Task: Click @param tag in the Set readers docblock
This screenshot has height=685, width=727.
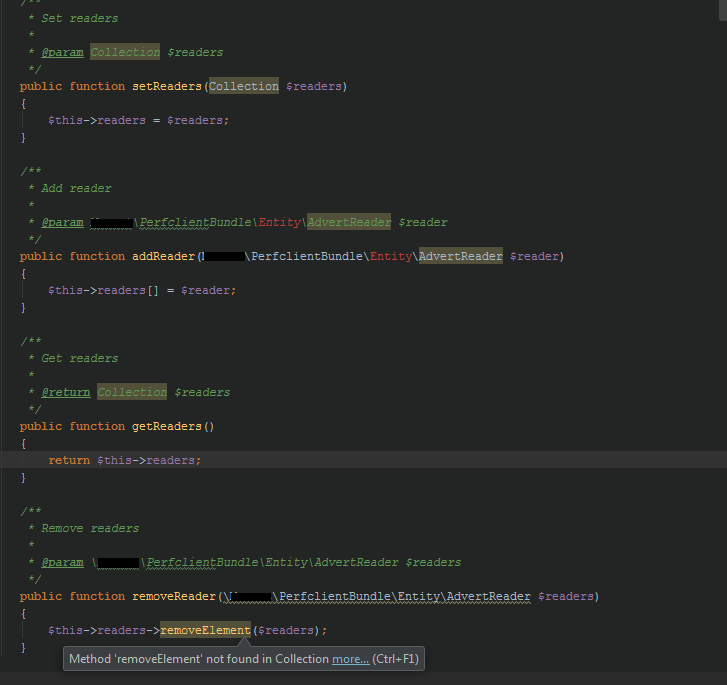Action: (63, 52)
